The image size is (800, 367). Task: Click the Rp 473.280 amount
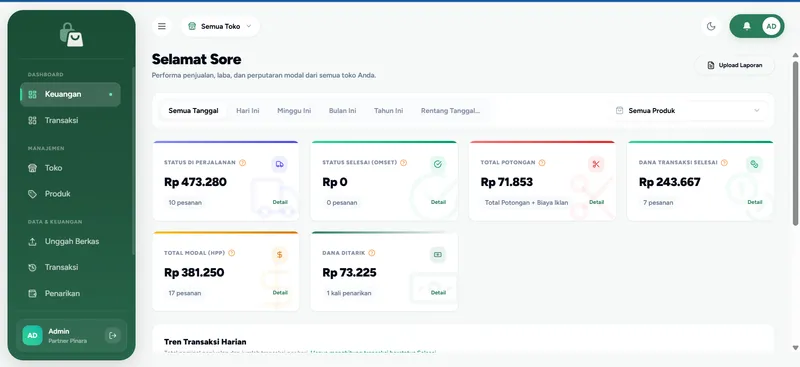point(195,182)
